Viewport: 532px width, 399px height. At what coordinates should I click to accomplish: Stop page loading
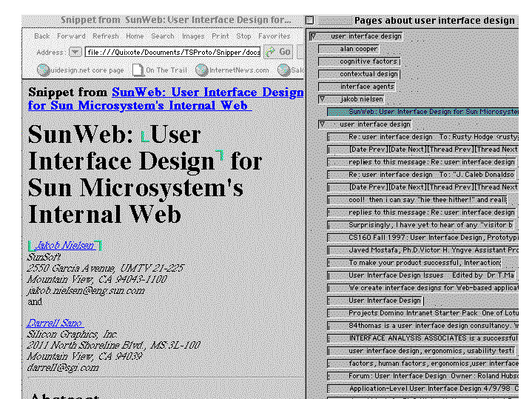[x=243, y=36]
